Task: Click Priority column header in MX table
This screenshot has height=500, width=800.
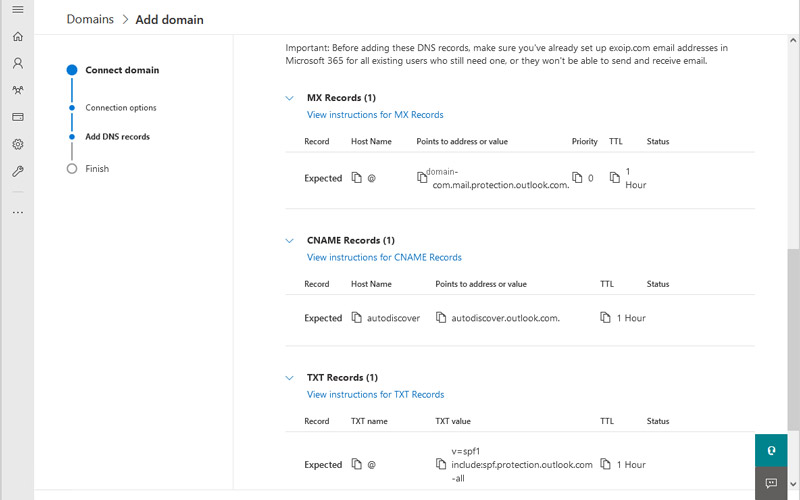Action: coord(584,141)
